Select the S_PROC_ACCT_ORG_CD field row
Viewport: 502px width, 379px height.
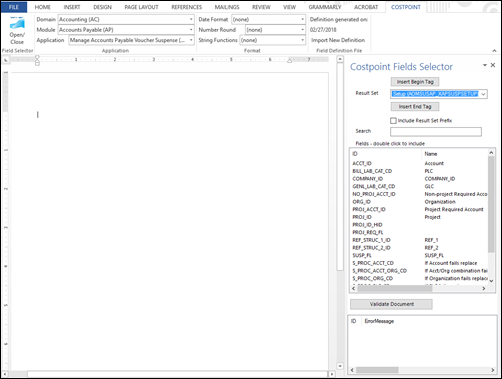(419, 271)
